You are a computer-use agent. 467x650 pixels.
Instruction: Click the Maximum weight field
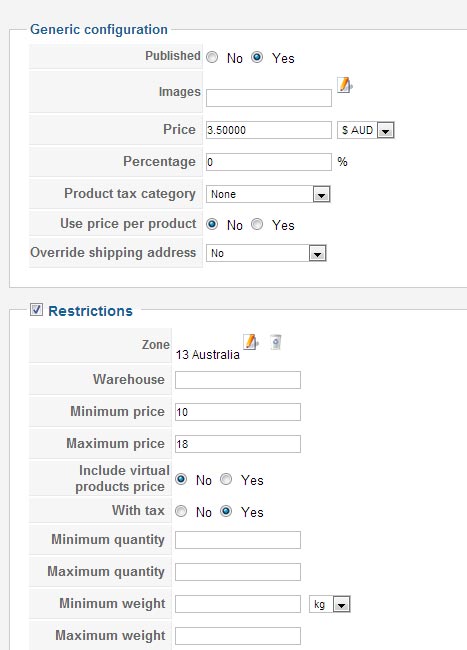tap(238, 636)
